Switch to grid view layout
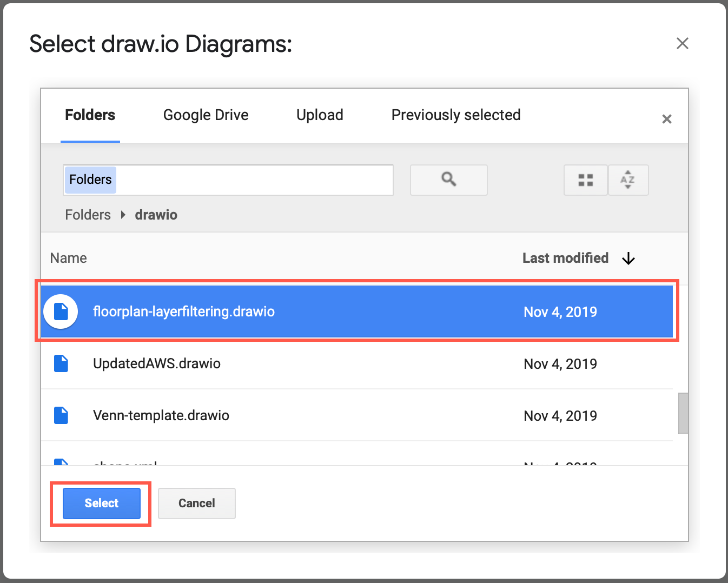The width and height of the screenshot is (728, 583). tap(585, 180)
